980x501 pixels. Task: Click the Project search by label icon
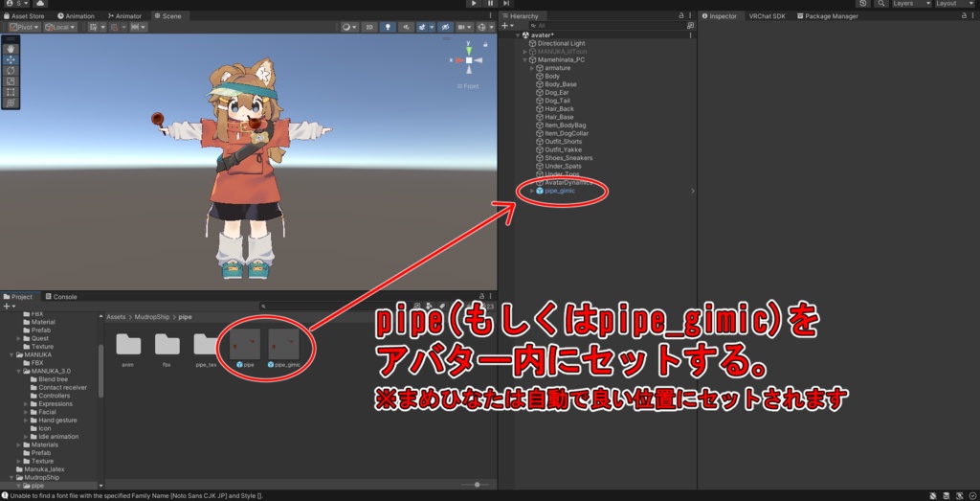pos(442,307)
